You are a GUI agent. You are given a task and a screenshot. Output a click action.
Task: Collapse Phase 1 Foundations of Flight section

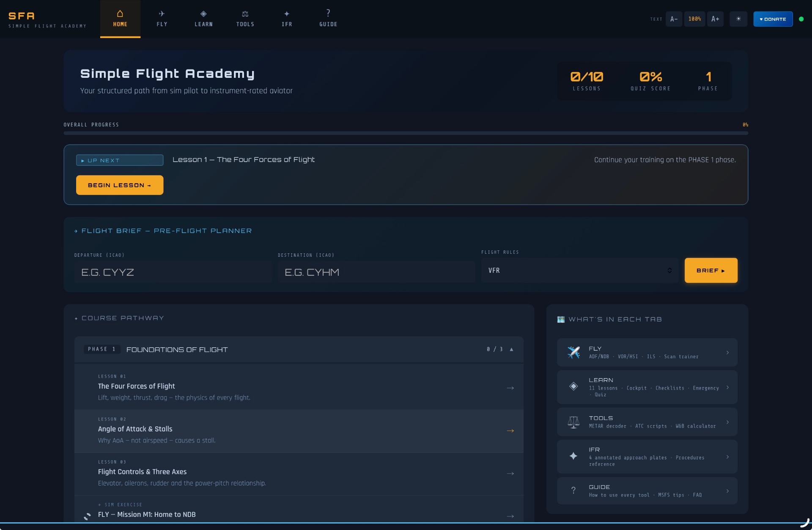[x=299, y=349]
